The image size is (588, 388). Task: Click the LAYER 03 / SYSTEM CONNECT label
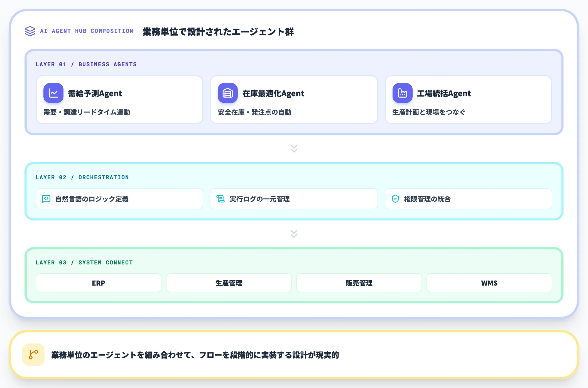84,262
